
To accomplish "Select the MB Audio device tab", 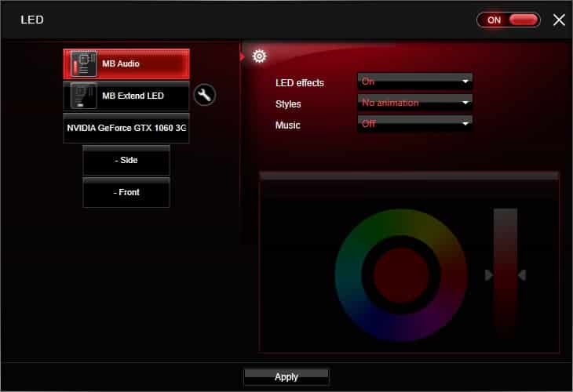I will click(126, 64).
